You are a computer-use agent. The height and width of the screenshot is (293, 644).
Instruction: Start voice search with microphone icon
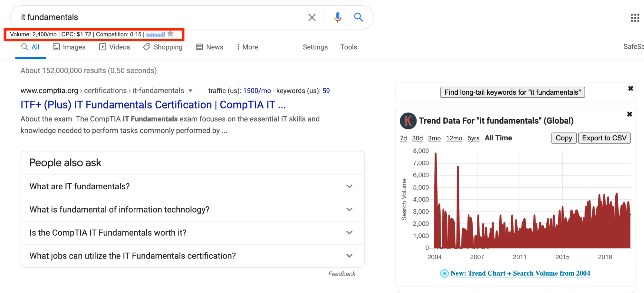point(338,17)
